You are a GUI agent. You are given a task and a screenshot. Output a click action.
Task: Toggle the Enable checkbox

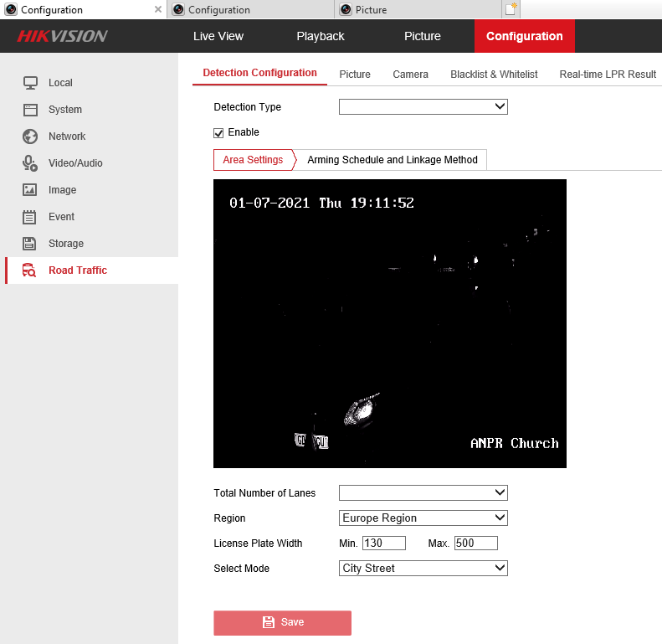pyautogui.click(x=219, y=132)
